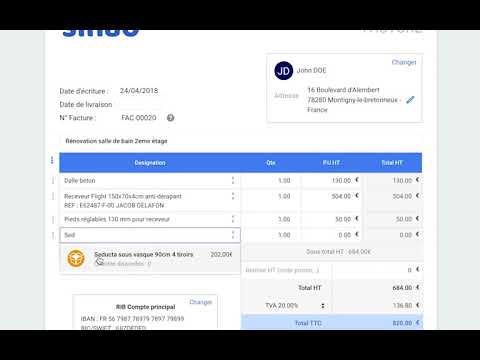The width and height of the screenshot is (480, 360).
Task: Edit the quantity of Dalle beton
Action: coord(271,180)
